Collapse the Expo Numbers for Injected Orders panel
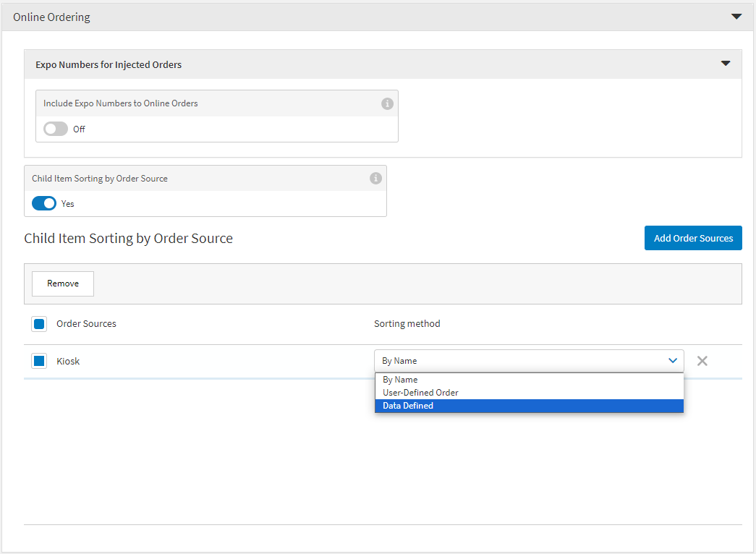The width and height of the screenshot is (756, 554). click(725, 63)
